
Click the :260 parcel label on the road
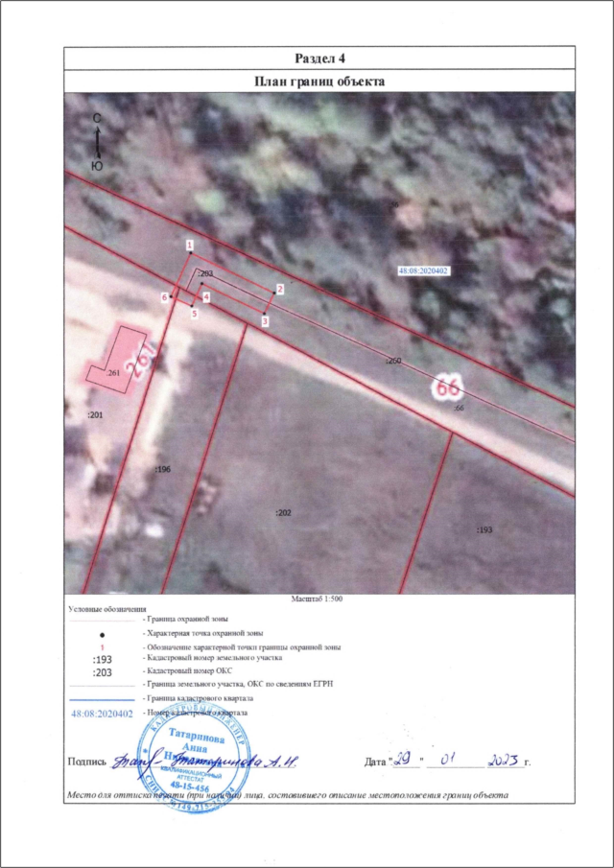[x=392, y=362]
